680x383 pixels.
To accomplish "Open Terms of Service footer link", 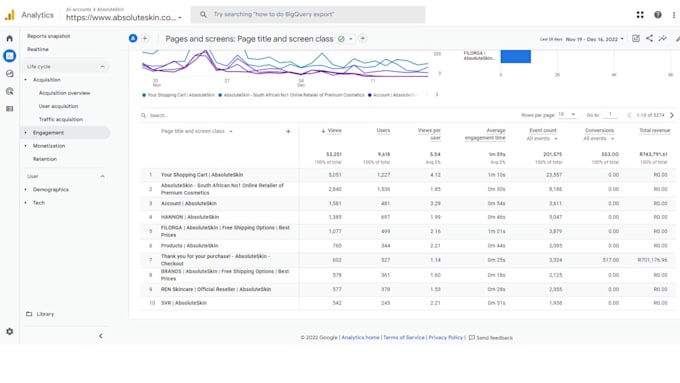I will click(x=404, y=337).
